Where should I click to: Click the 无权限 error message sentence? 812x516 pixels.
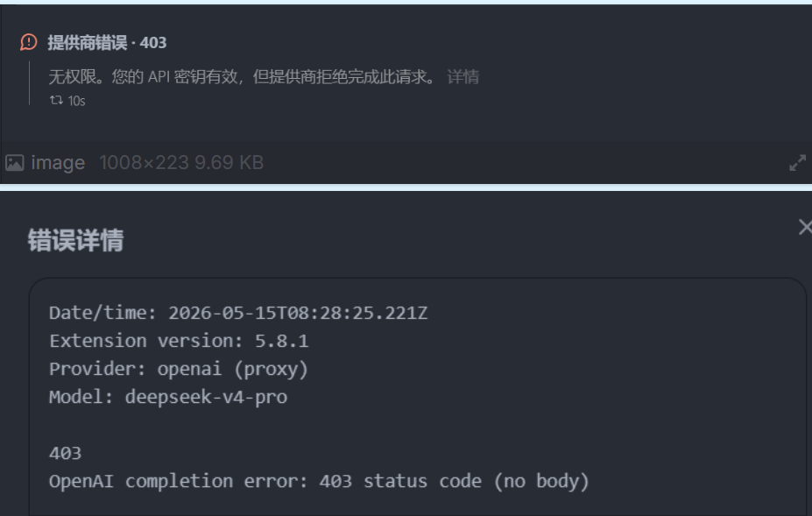(x=243, y=77)
